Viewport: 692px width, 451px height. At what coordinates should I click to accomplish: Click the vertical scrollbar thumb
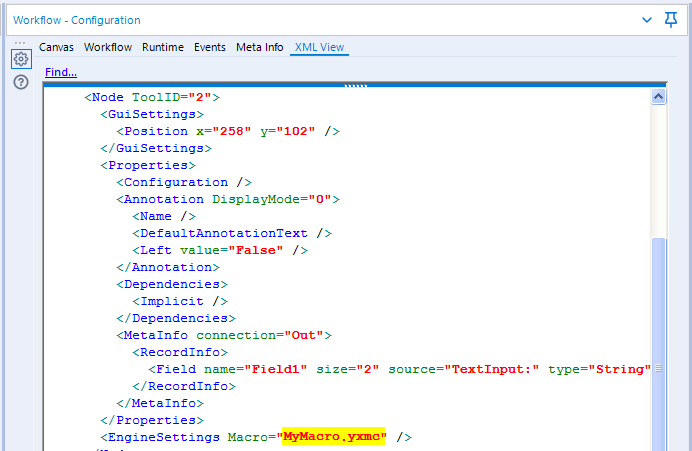tap(658, 344)
